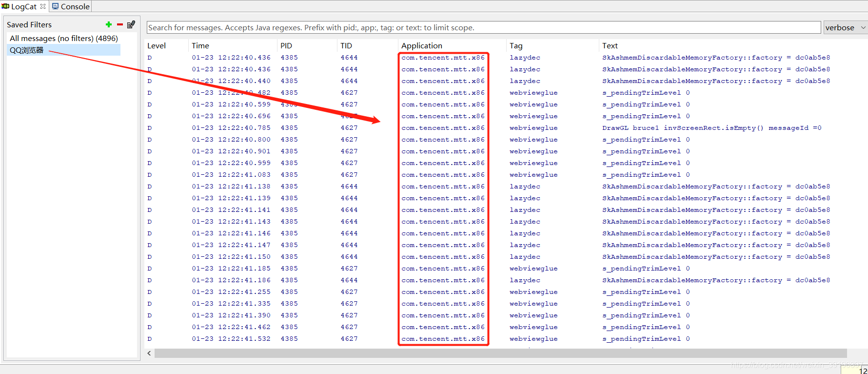Select log row timed 12:22:41.138

pyautogui.click(x=506, y=187)
